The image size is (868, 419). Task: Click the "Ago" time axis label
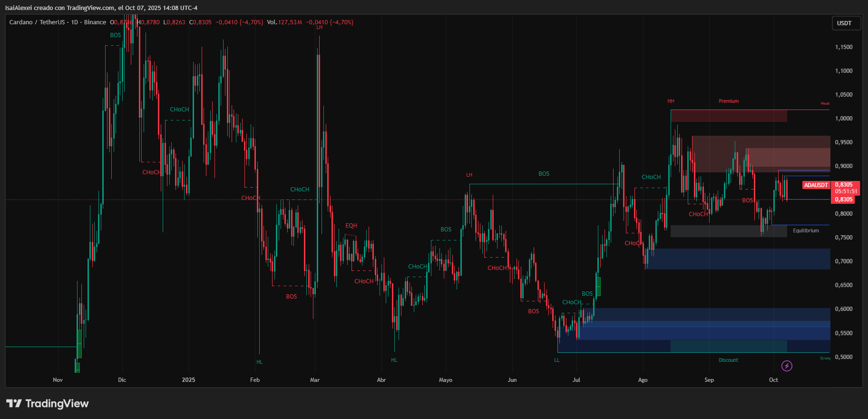[643, 380]
